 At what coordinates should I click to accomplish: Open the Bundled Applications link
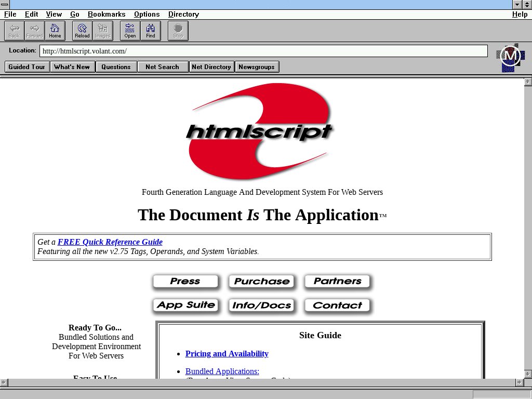[222, 371]
